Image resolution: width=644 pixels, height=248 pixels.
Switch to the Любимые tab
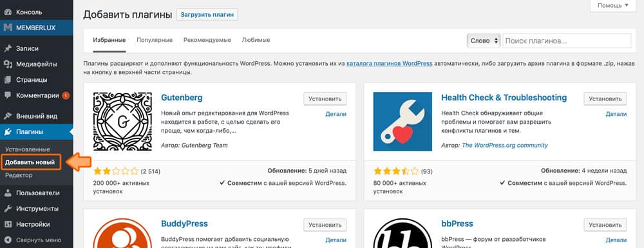coord(256,40)
